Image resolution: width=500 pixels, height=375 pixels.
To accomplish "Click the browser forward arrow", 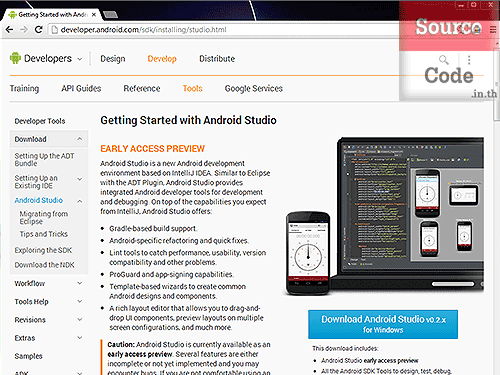I will [24, 30].
